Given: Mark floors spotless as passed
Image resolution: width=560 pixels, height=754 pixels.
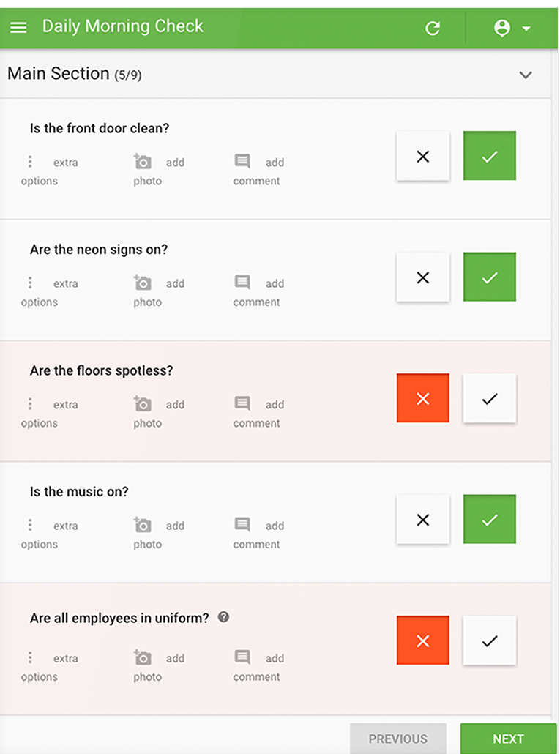Looking at the screenshot, I should [490, 398].
